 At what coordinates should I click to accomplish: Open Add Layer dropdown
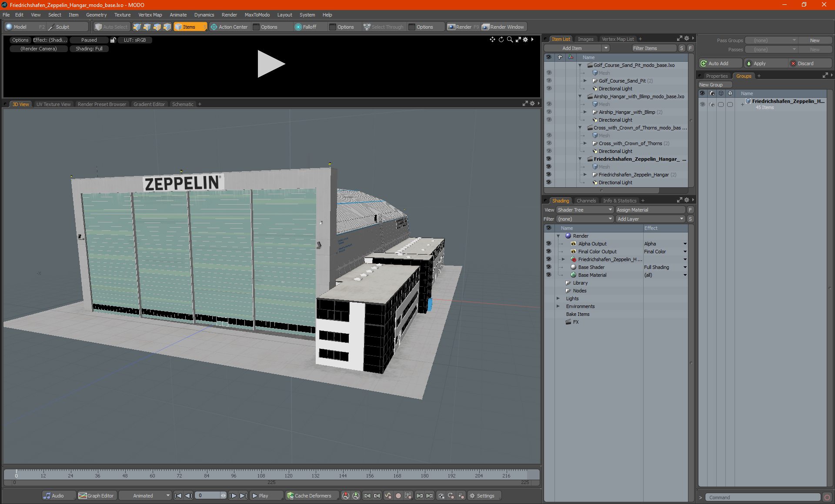click(650, 219)
